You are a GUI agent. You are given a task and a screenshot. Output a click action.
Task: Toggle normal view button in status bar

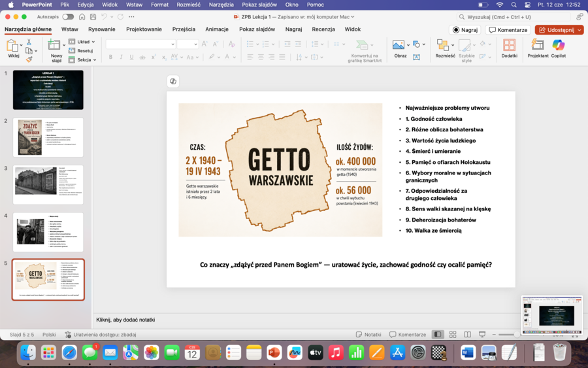pos(437,334)
